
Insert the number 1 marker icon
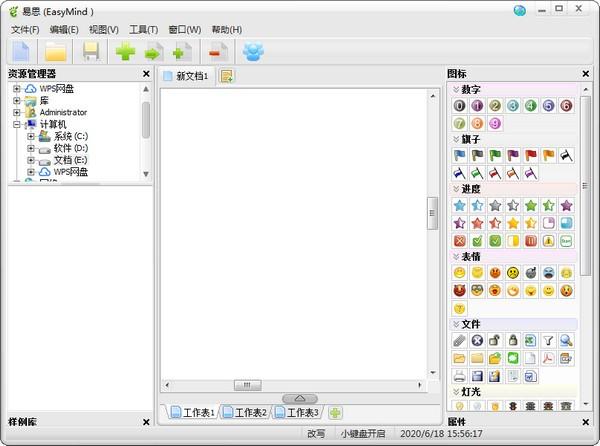(477, 106)
